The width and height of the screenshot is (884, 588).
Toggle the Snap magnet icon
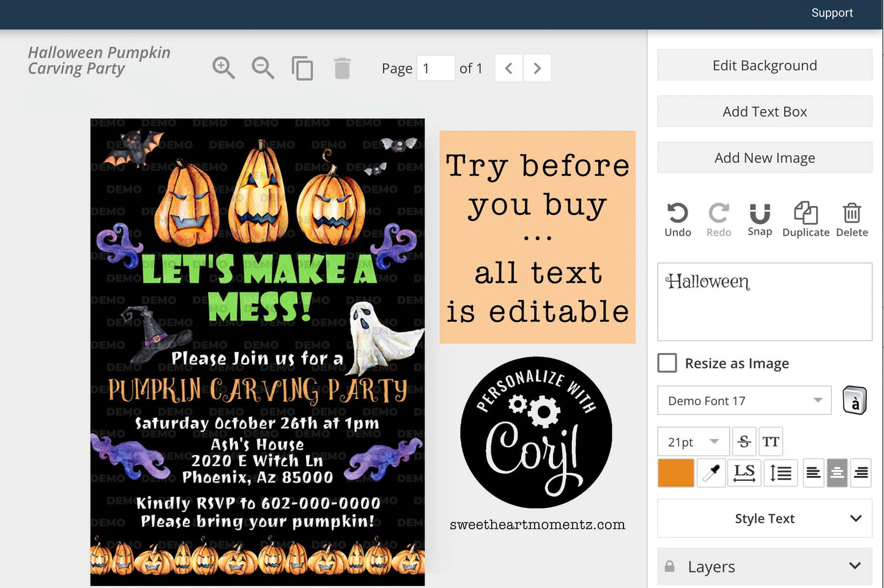click(759, 214)
